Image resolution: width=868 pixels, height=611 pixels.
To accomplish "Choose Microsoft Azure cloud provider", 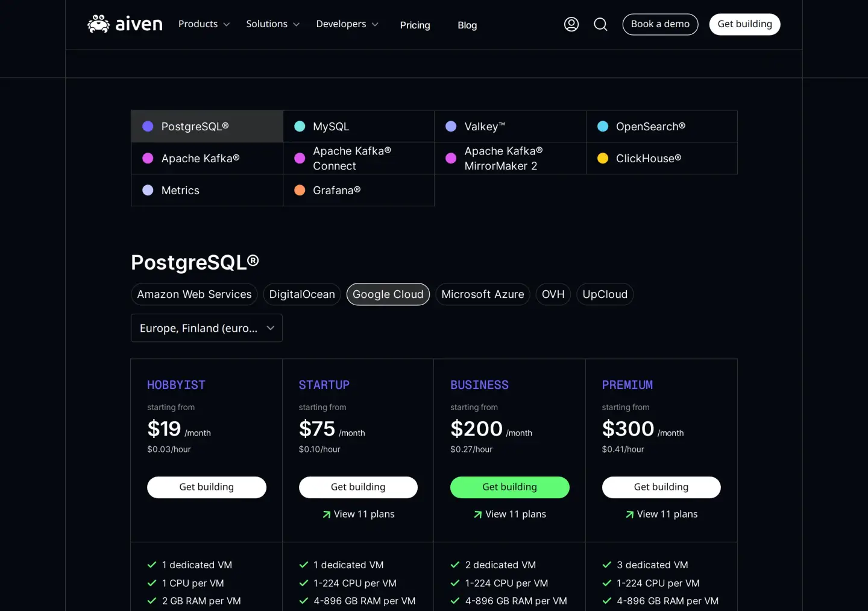I will click(483, 294).
